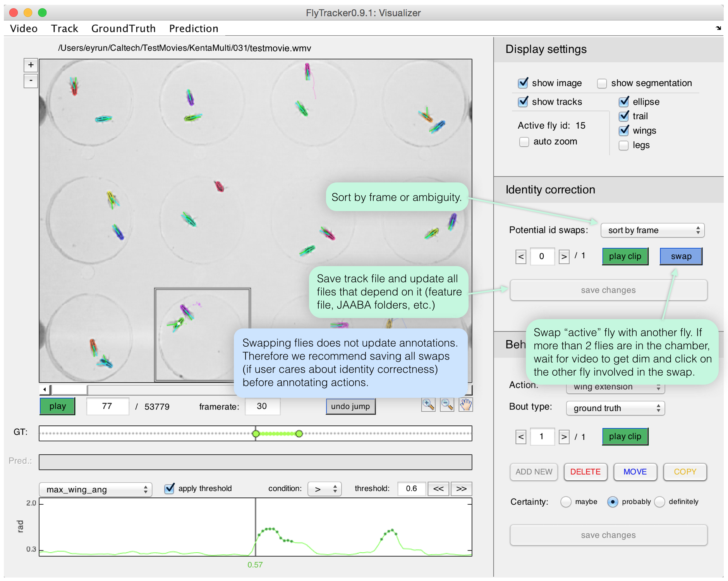Expand the max_wing_ang feature dropdown
Viewport: 728px width, 581px height.
pos(96,489)
